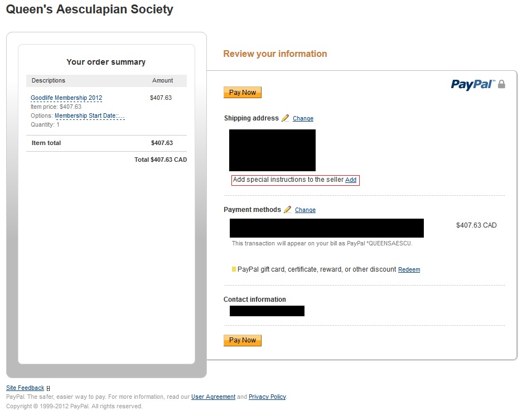
Task: Add special instructions to the seller
Action: click(x=351, y=180)
